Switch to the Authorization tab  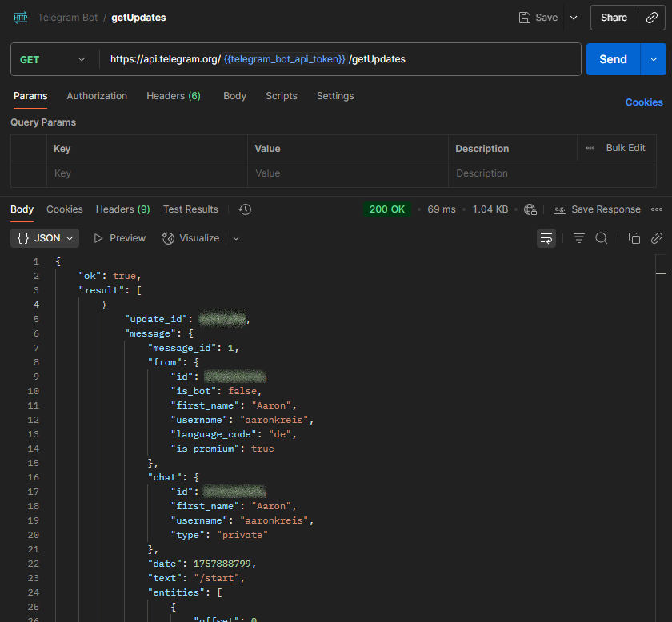coord(97,96)
